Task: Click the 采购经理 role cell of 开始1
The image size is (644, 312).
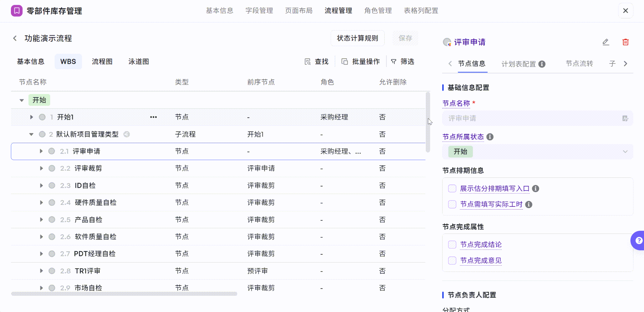Action: [334, 117]
